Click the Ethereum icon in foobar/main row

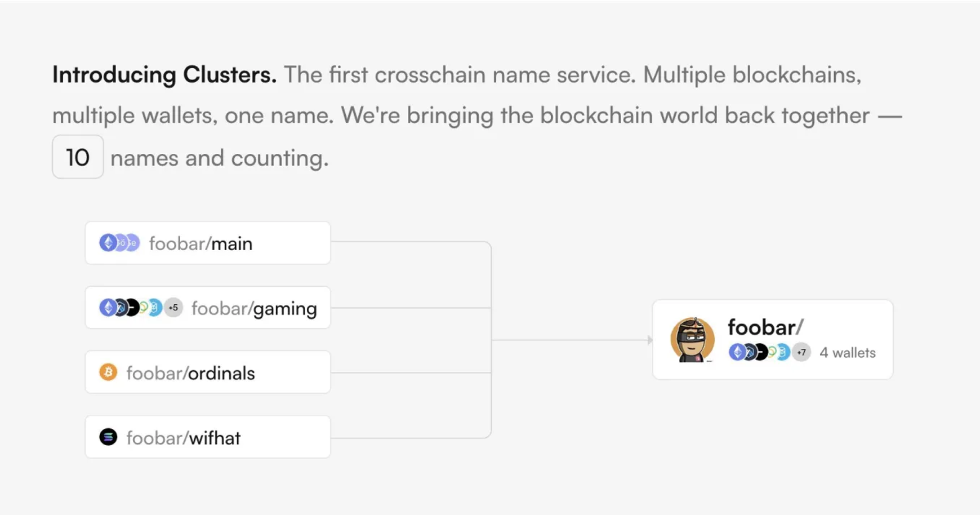[108, 243]
